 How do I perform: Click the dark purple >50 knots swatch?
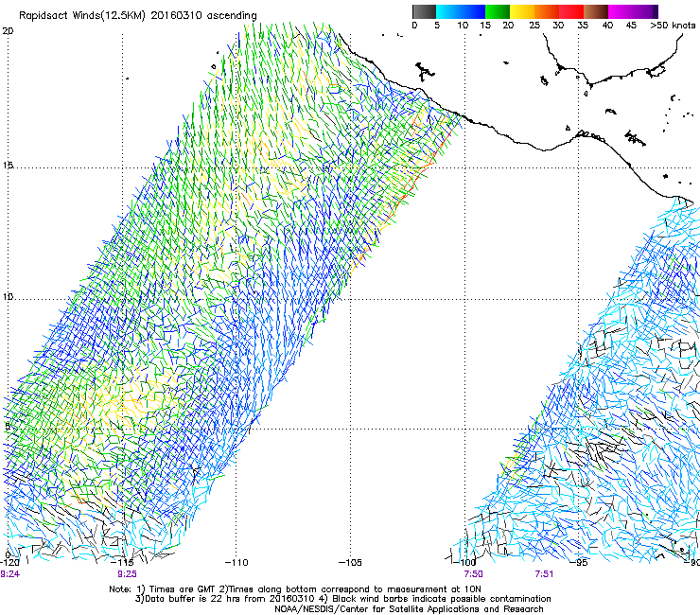click(656, 11)
